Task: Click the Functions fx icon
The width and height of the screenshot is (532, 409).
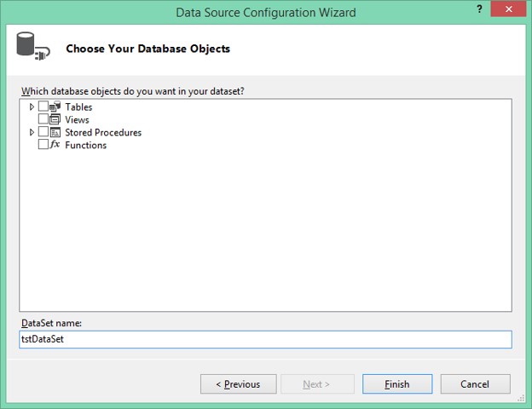Action: (55, 145)
